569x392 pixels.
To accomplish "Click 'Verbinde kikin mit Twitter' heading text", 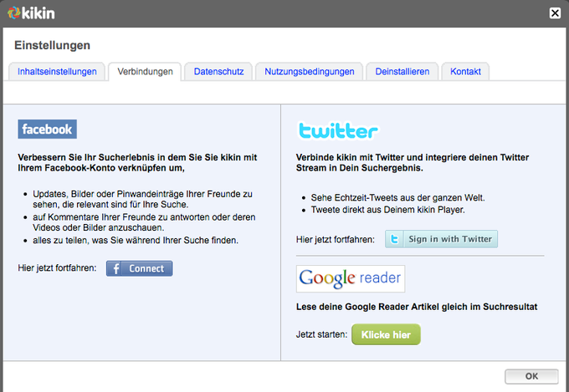I will (413, 162).
